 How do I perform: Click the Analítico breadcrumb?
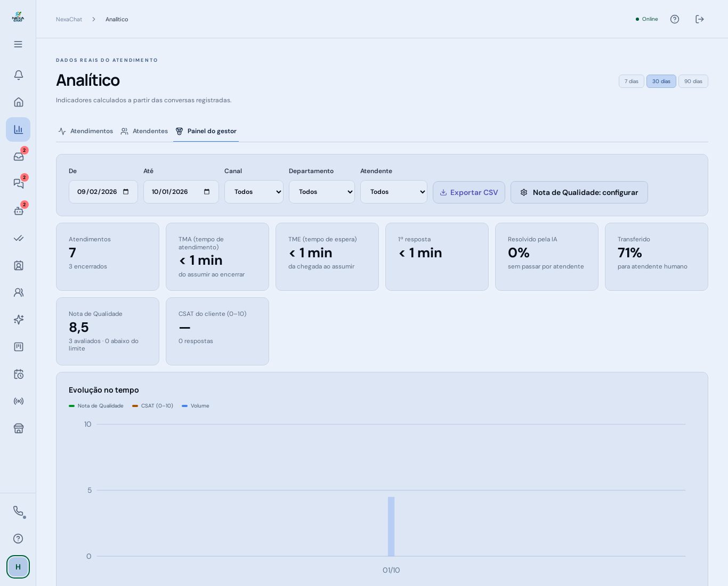pos(117,19)
